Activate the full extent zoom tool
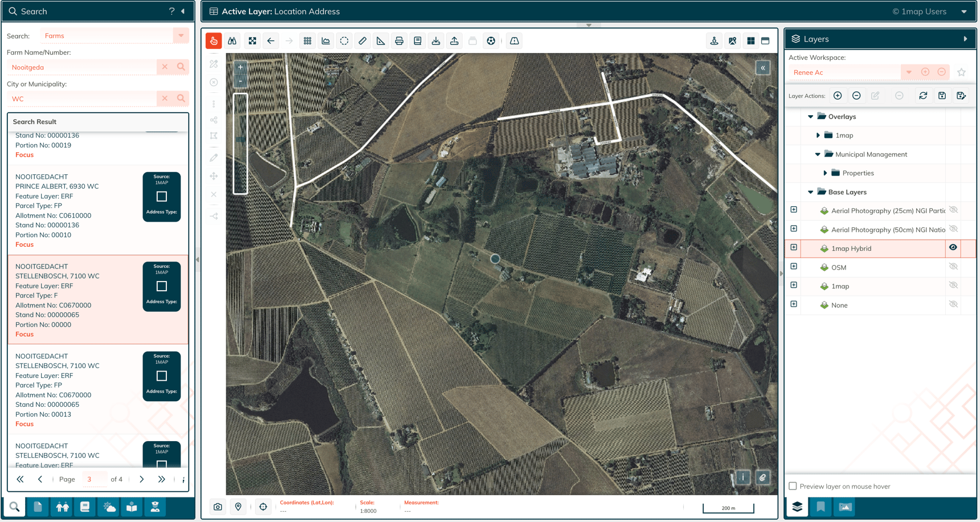 click(x=252, y=40)
